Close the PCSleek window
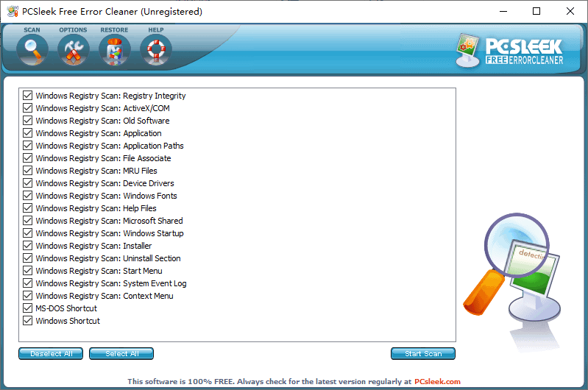Image resolution: width=588 pixels, height=390 pixels. (x=570, y=11)
